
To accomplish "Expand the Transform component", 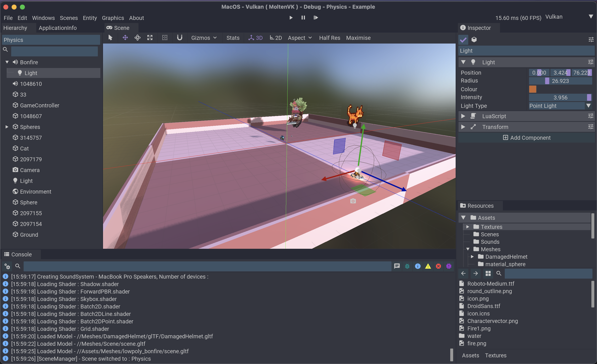I will click(x=463, y=127).
